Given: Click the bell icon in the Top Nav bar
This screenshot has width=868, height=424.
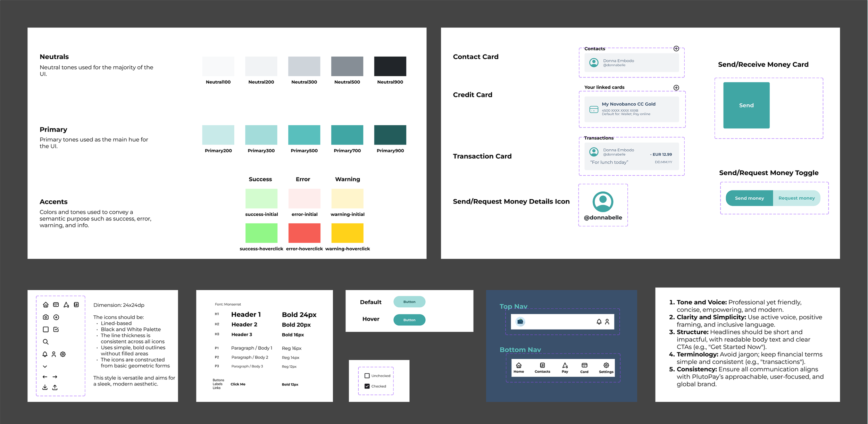Looking at the screenshot, I should pos(599,322).
